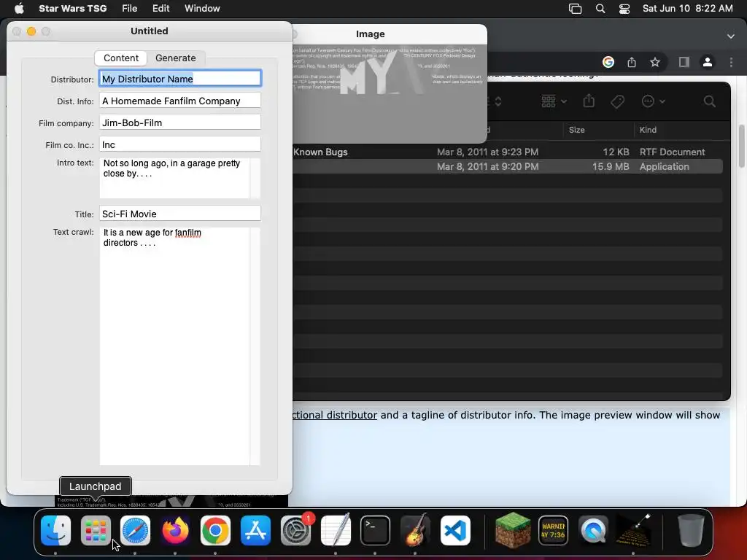The height and width of the screenshot is (560, 747).
Task: Open Google Chrome from the Dock
Action: point(215,531)
